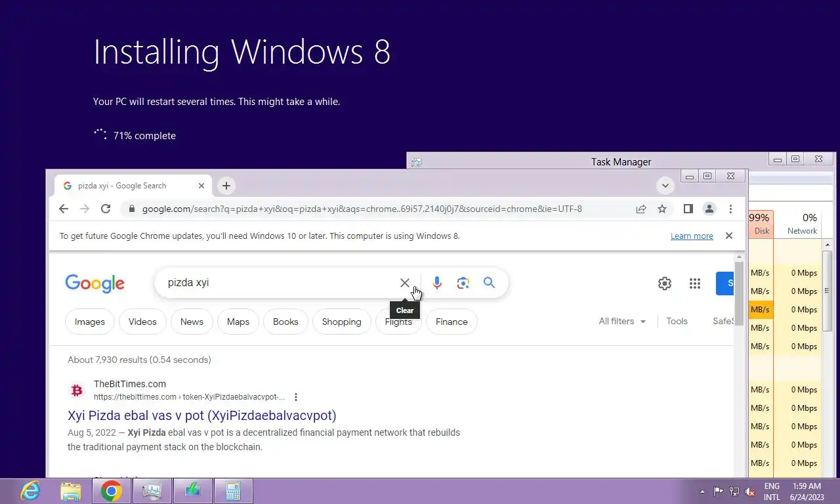Follow the Learn more link
The image size is (840, 504).
pos(692,236)
